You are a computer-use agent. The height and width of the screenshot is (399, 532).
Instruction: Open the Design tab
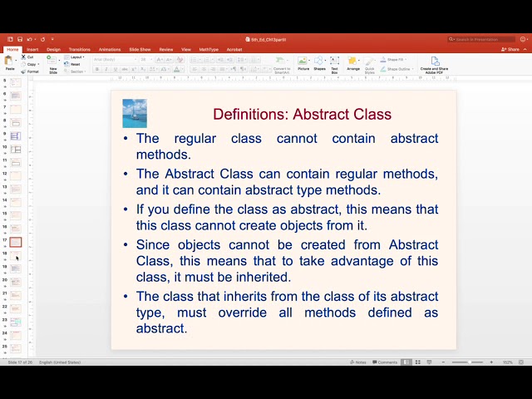click(x=53, y=50)
